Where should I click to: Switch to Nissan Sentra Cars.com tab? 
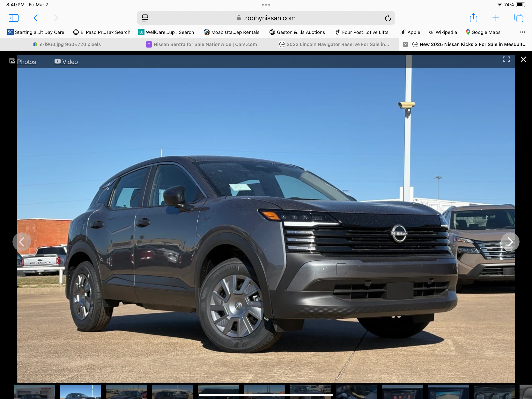[200, 44]
